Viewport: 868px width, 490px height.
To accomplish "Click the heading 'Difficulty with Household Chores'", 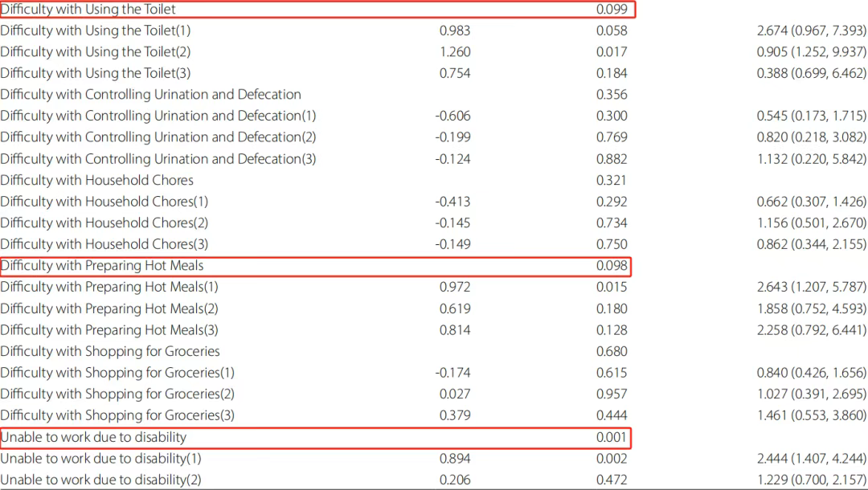I will [x=97, y=180].
